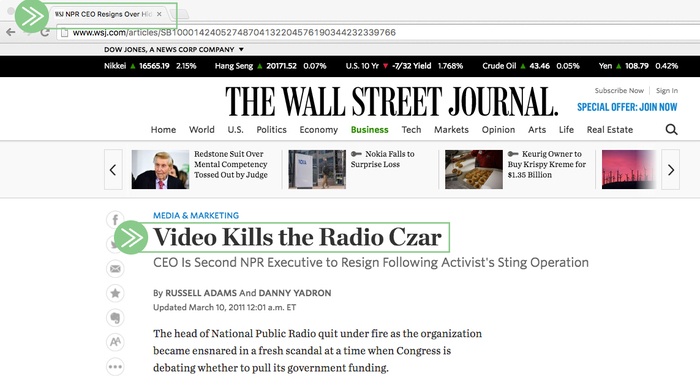The height and width of the screenshot is (388, 700).
Task: Go back with the browser back arrow
Action: pos(11,32)
